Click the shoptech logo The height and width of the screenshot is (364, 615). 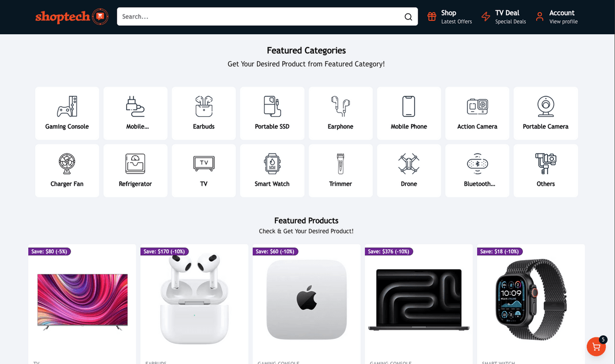72,16
